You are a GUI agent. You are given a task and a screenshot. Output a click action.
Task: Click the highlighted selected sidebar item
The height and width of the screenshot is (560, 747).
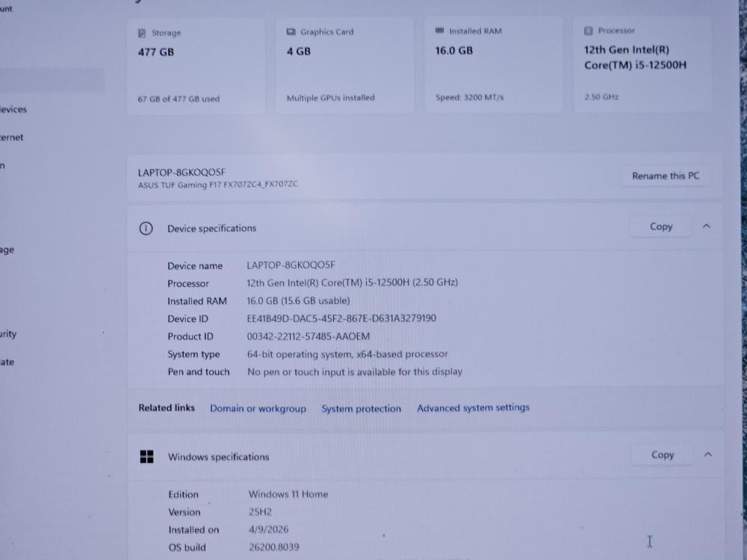[x=52, y=80]
